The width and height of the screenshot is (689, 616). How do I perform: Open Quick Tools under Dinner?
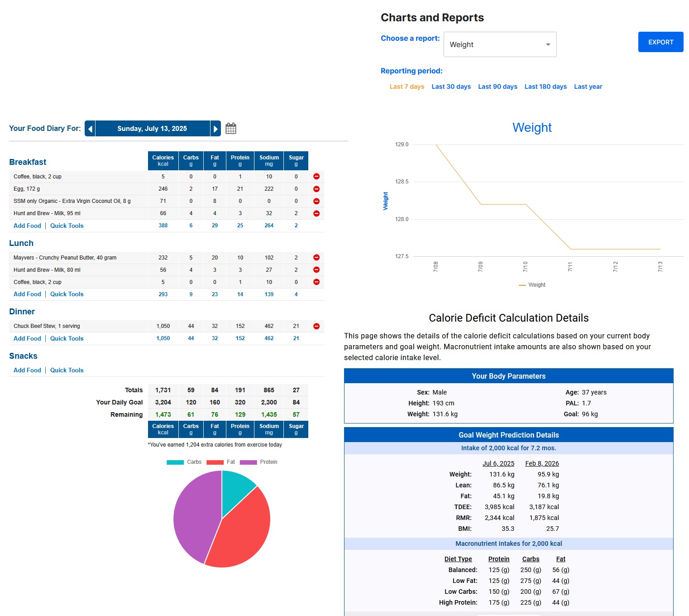(67, 338)
